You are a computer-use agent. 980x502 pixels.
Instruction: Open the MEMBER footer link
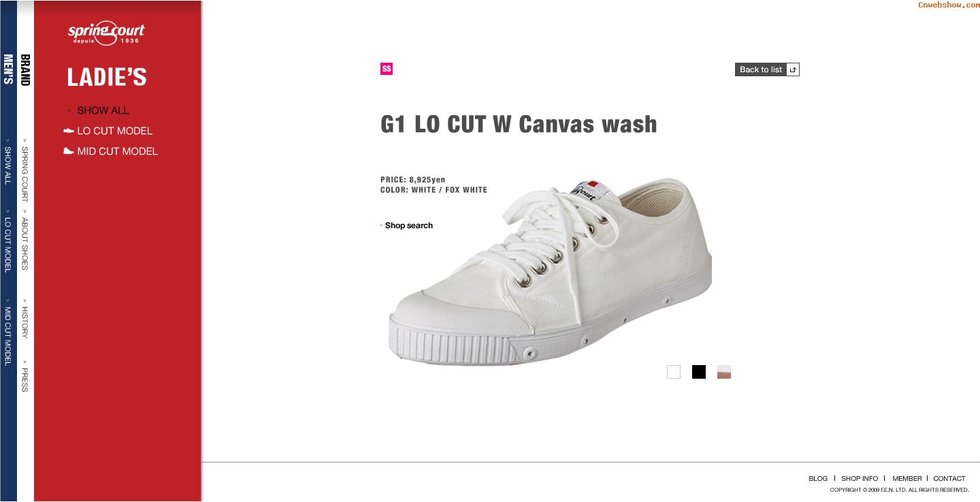pos(906,479)
